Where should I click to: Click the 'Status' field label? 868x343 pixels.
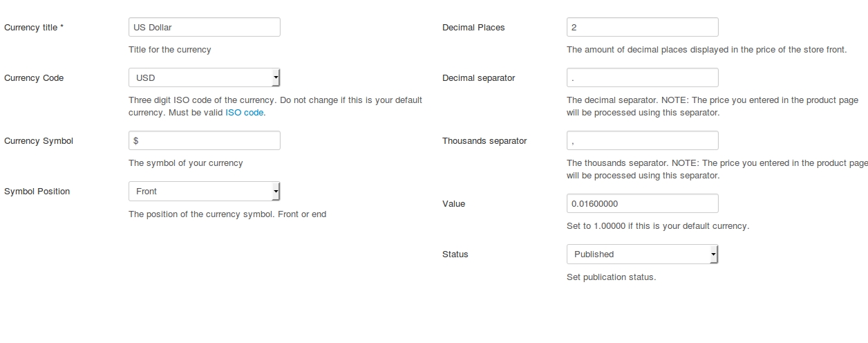(455, 254)
